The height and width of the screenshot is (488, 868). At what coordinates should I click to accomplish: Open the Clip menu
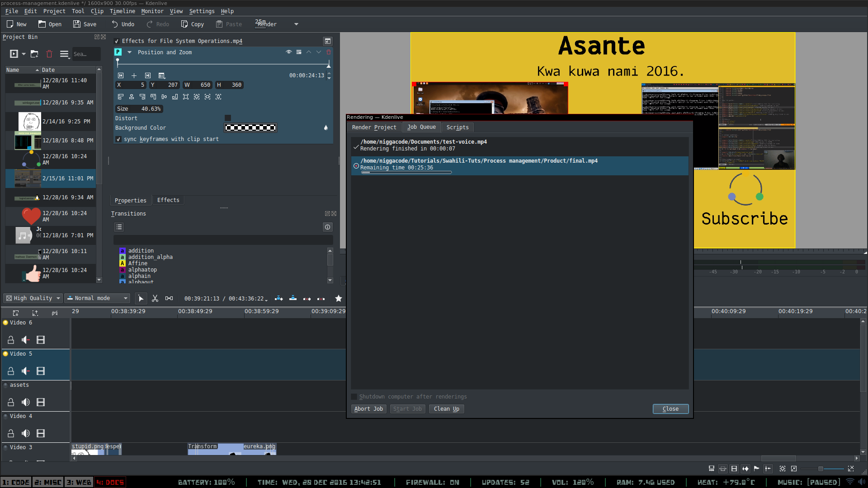(x=97, y=11)
